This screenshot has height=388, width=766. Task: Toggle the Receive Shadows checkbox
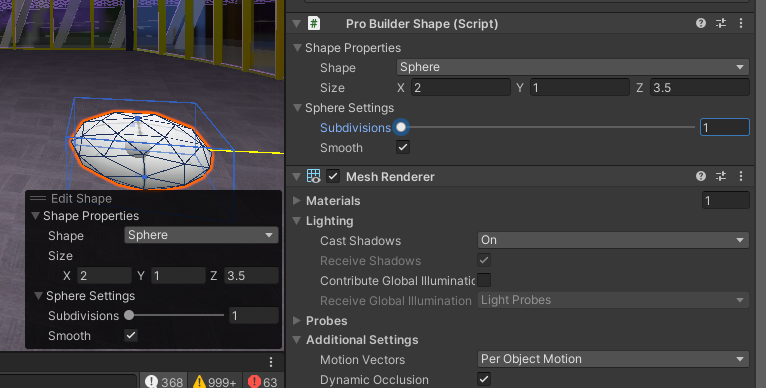coord(484,260)
